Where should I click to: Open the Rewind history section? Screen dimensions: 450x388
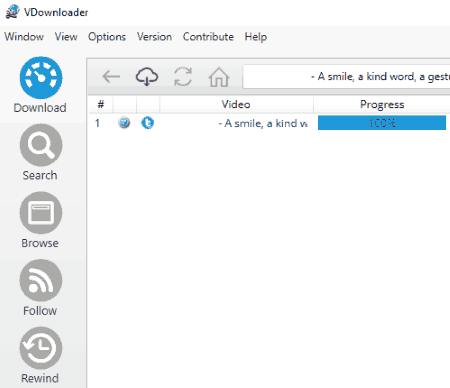pos(41,355)
